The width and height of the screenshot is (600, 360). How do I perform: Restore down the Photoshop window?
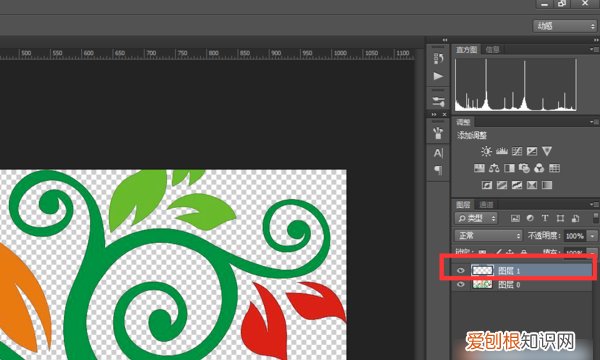[562, 3]
